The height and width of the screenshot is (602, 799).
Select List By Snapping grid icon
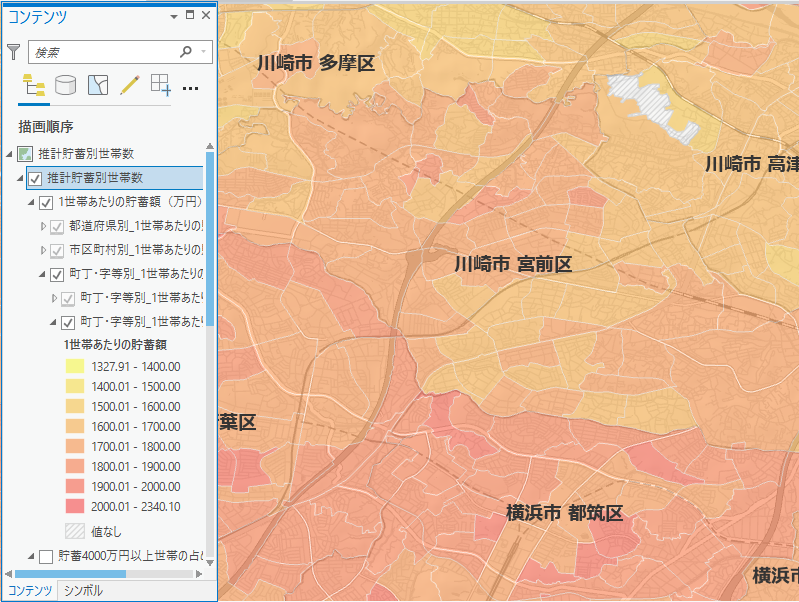point(160,85)
